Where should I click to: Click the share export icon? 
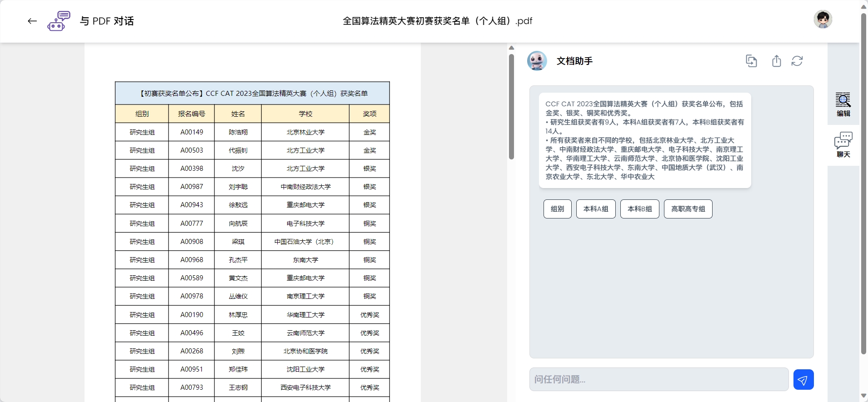point(777,61)
